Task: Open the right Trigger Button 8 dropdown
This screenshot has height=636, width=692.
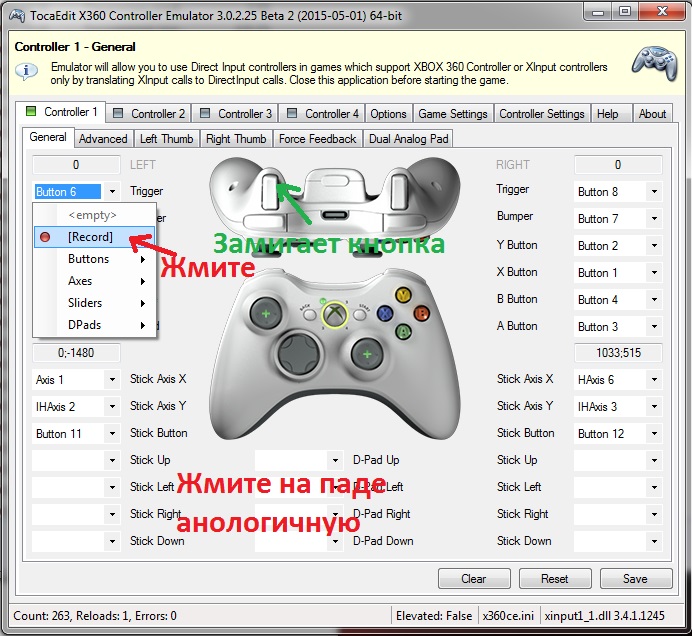Action: pos(654,192)
